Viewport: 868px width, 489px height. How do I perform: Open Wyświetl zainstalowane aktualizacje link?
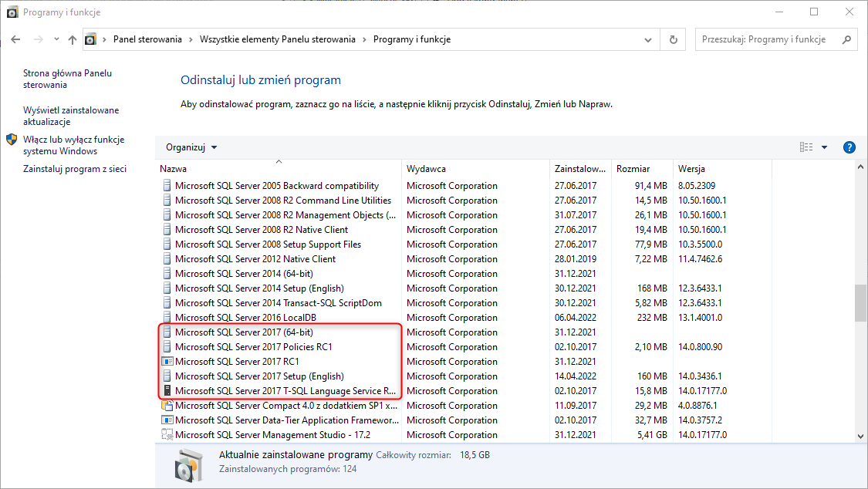coord(71,116)
